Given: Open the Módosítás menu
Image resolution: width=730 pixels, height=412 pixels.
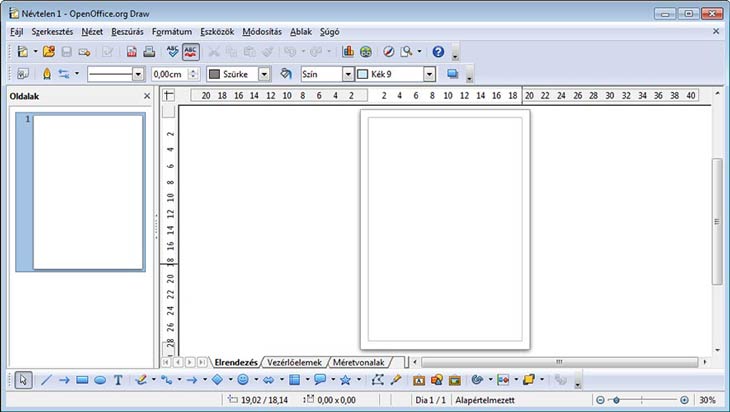Looking at the screenshot, I should point(262,32).
